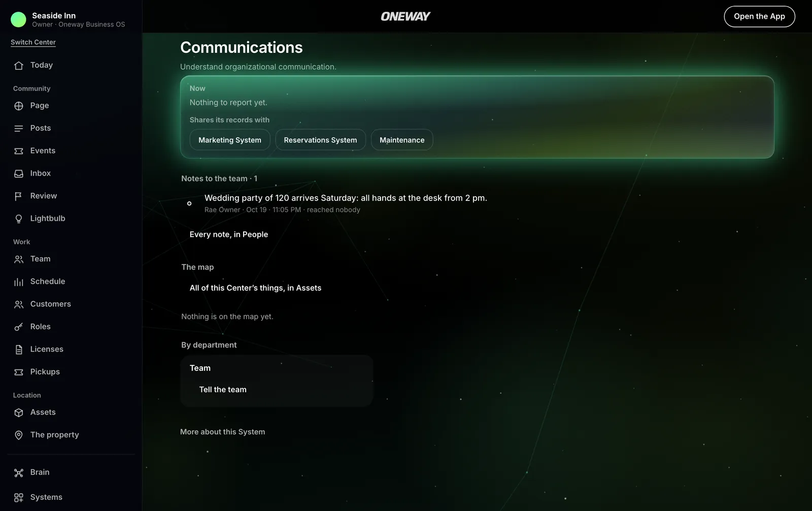Screen dimensions: 812x511
Task: Click the 'Notes to the team · 1' heading
Action: click(x=219, y=179)
